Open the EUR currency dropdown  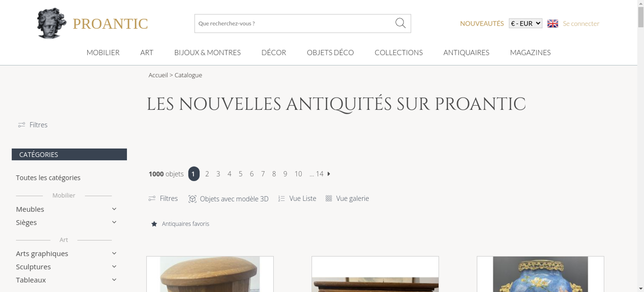[526, 23]
